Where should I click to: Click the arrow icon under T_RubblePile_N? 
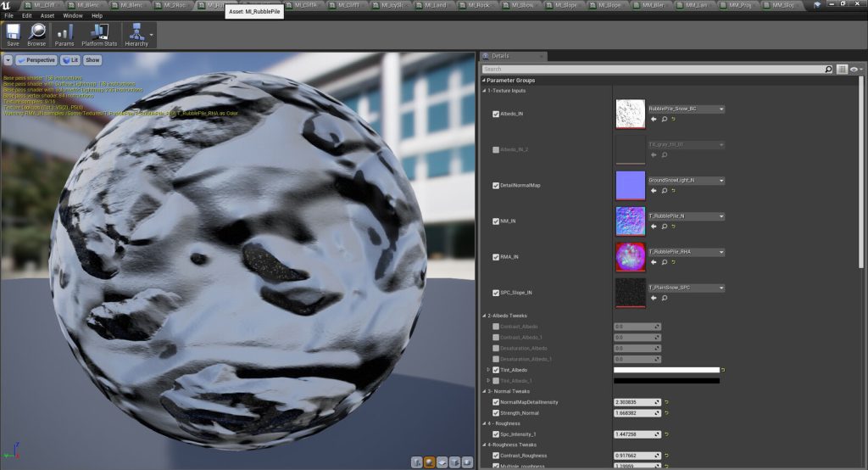(654, 227)
